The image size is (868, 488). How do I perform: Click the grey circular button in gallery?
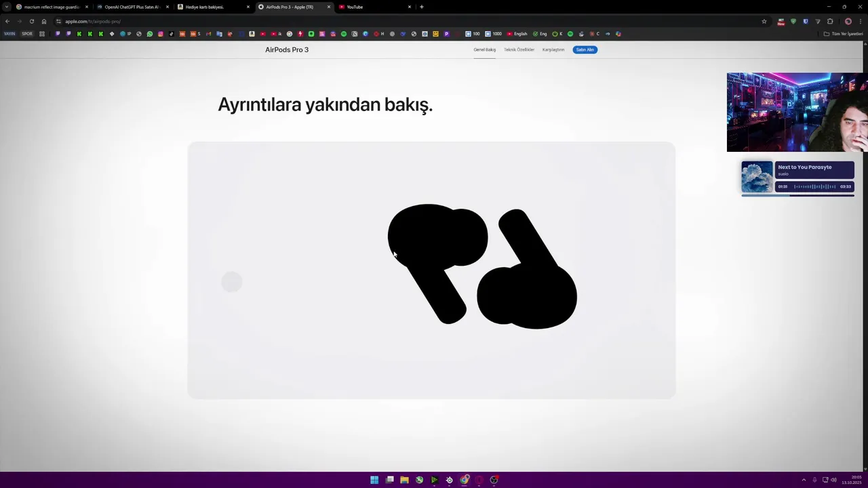[232, 282]
